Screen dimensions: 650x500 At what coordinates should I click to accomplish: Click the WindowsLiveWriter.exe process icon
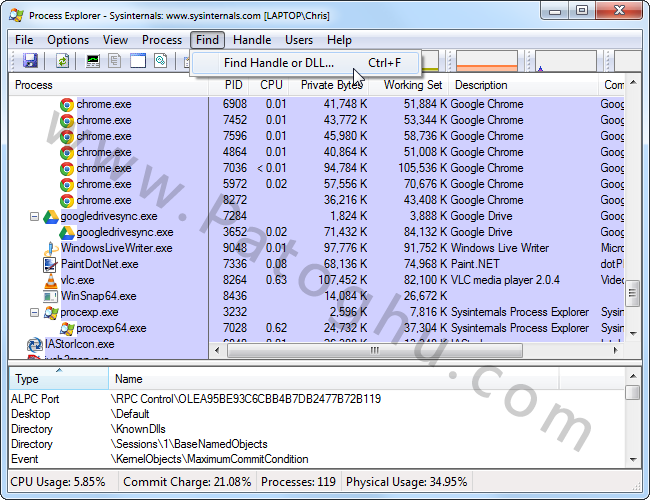pos(51,248)
